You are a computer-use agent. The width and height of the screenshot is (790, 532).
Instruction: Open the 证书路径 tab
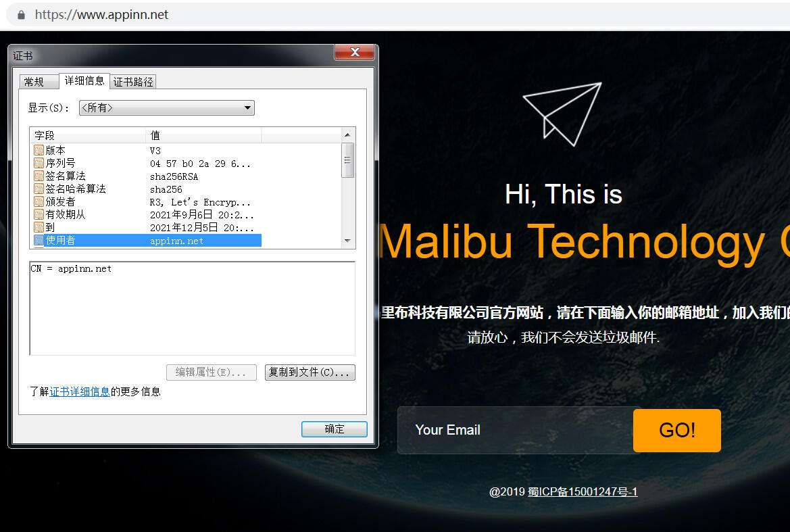click(133, 82)
